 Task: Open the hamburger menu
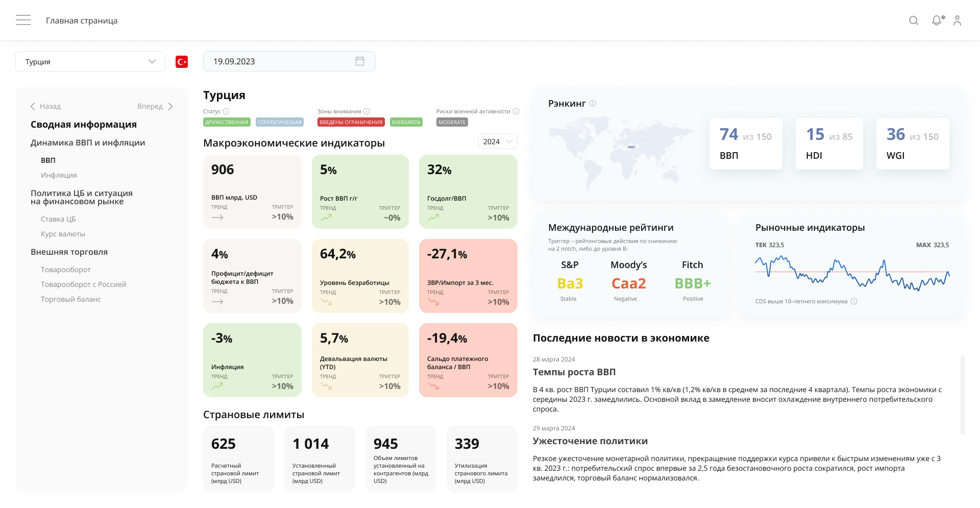[23, 20]
